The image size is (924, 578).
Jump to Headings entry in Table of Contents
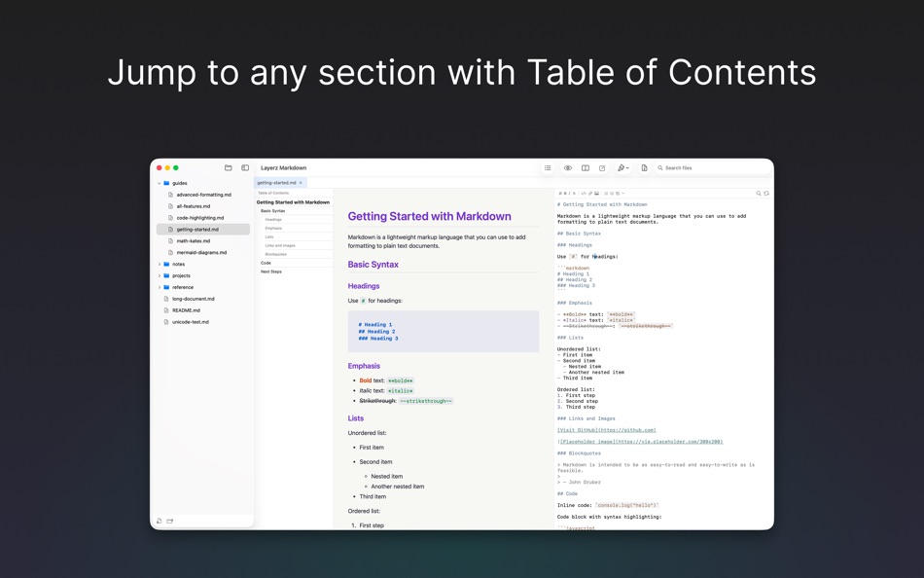[273, 219]
